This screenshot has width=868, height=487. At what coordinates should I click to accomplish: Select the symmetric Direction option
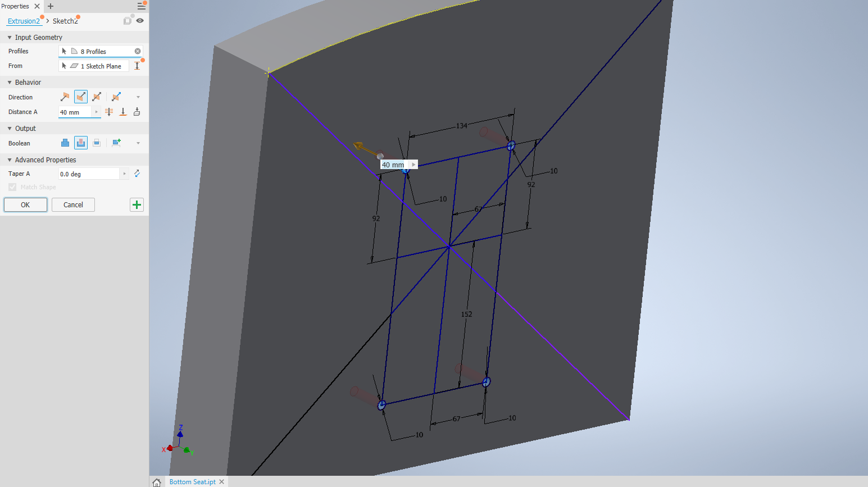coord(96,97)
